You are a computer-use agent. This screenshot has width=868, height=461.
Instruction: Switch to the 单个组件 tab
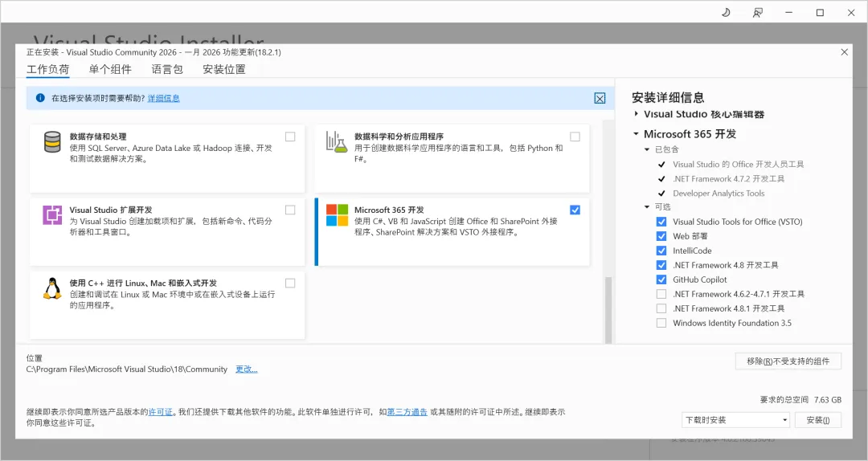(110, 69)
